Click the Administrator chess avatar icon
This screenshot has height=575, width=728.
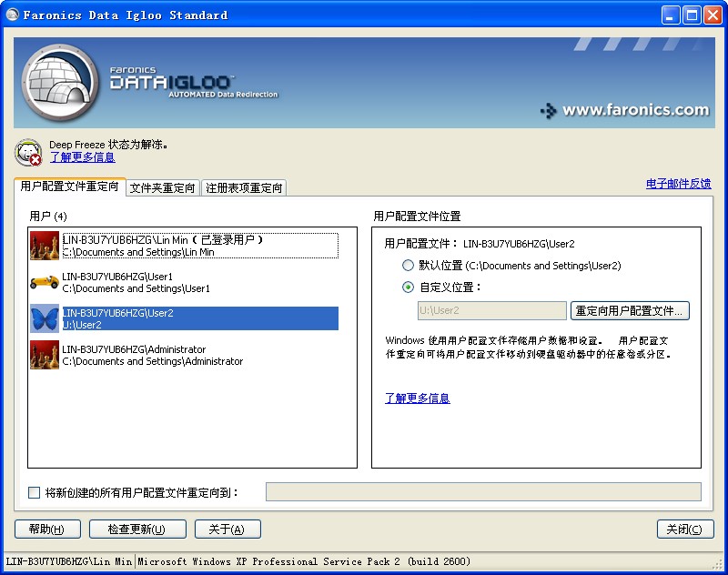[x=45, y=355]
